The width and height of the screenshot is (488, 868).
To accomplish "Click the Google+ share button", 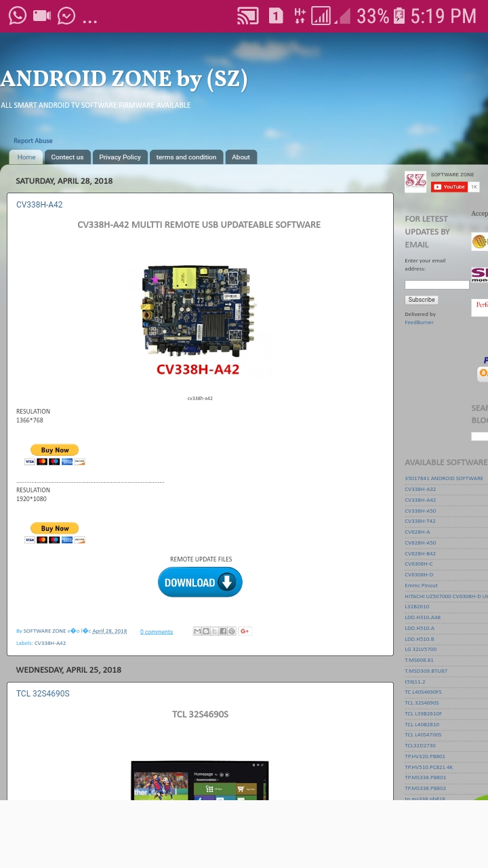I will pyautogui.click(x=245, y=631).
